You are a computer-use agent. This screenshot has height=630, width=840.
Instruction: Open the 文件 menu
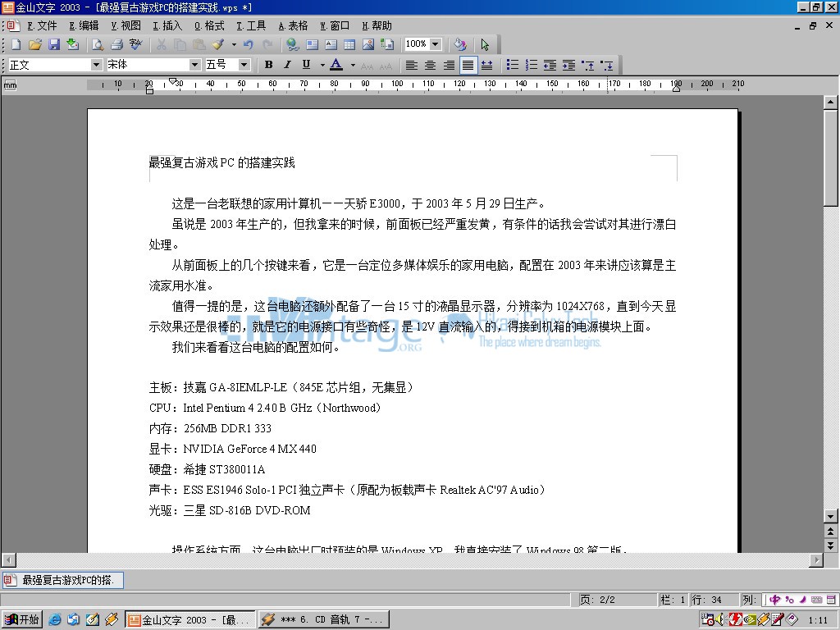click(x=42, y=25)
